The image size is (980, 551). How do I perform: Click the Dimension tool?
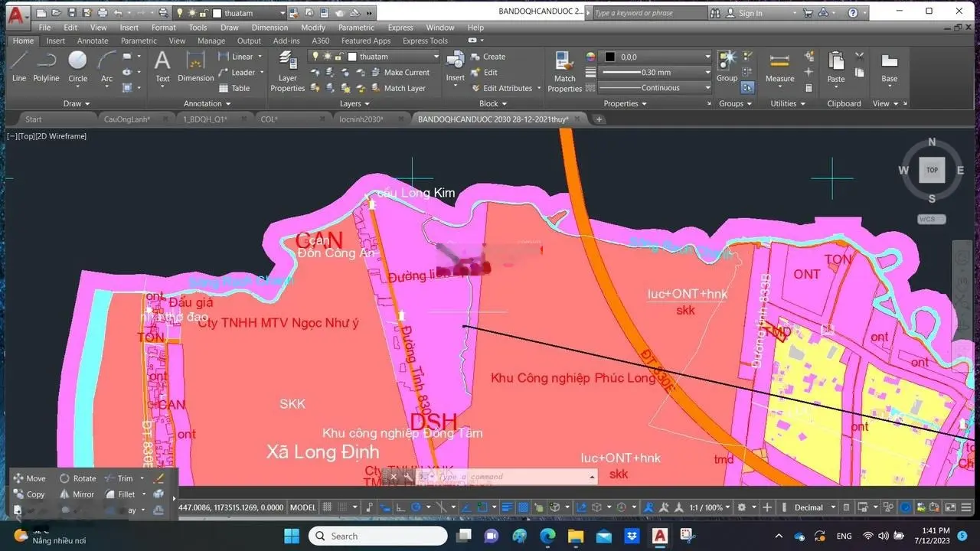point(196,66)
